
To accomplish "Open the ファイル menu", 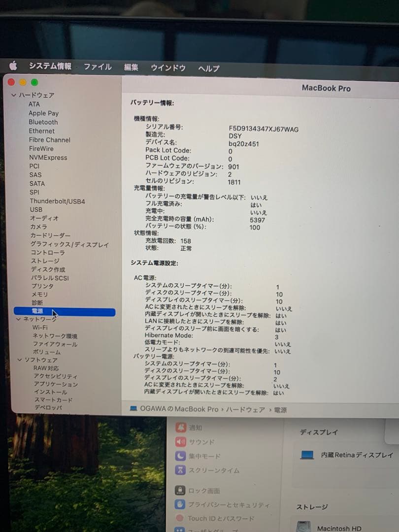I will 97,66.
